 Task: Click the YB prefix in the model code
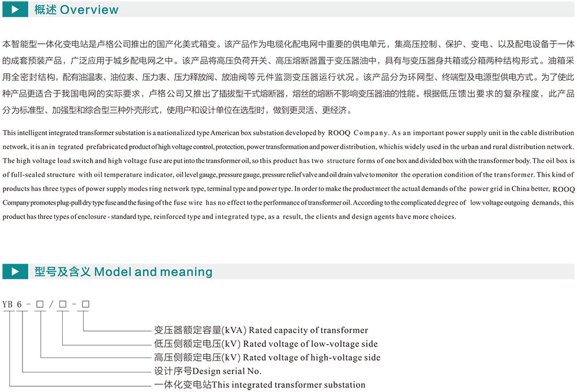point(8,303)
